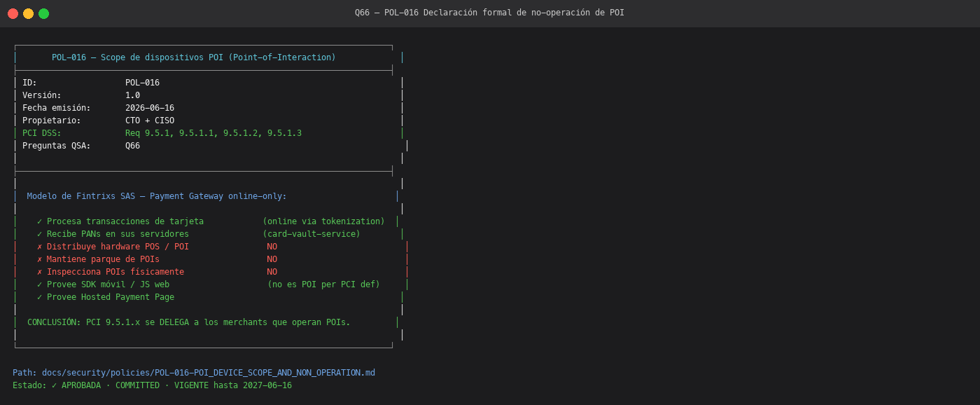This screenshot has width=980, height=405.
Task: Click the green 'PCI DSS:' label
Action: point(42,133)
